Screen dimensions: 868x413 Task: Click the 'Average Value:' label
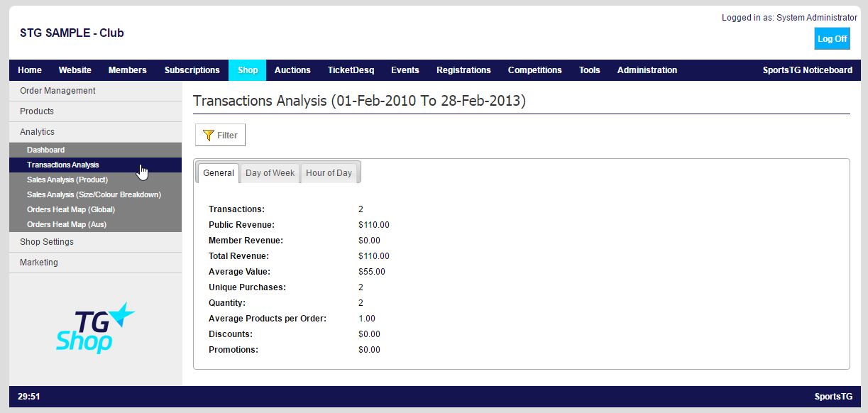[239, 272]
